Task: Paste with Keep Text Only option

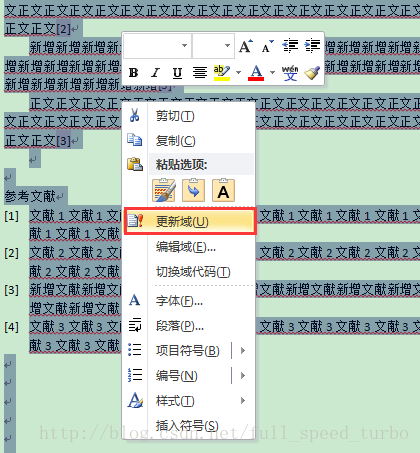Action: point(223,190)
